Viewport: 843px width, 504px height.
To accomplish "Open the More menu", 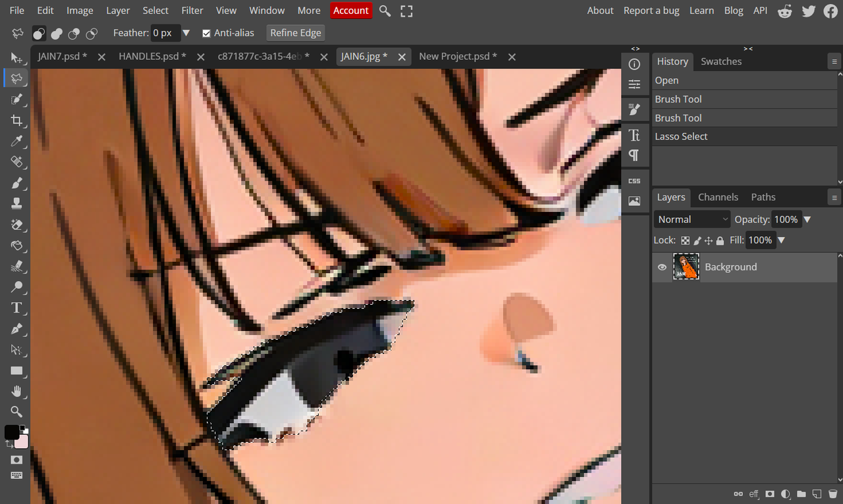I will (x=309, y=11).
